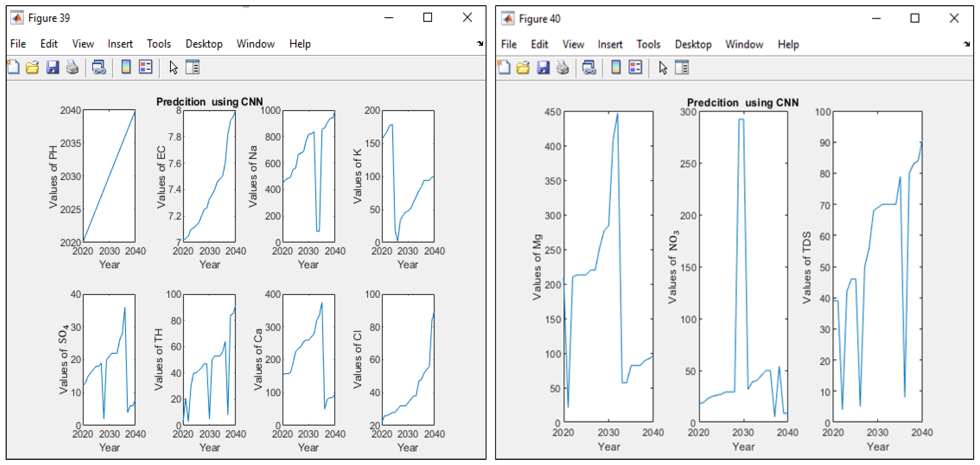Screen dimensions: 980x465
Task: Toggle Edit Plot arrow tool in Figure 39
Action: click(174, 68)
